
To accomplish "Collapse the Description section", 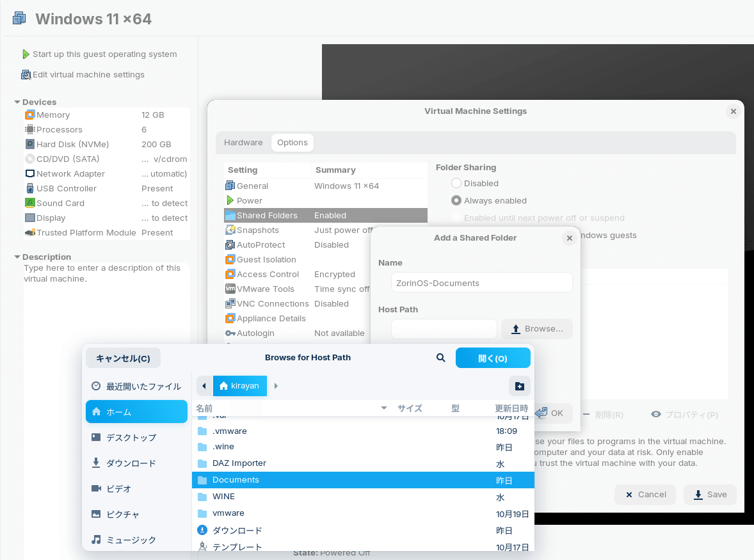I will 16,257.
